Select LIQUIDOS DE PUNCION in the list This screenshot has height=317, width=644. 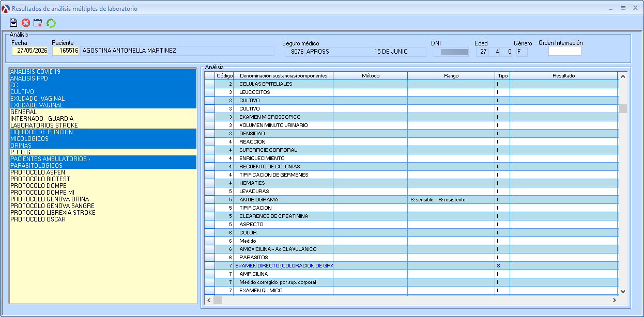[103, 132]
